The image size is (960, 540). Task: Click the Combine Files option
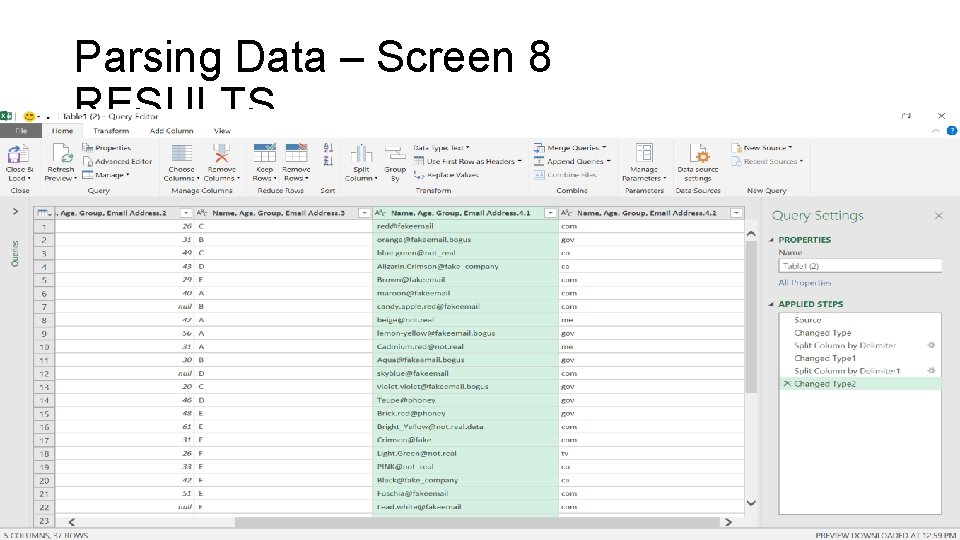[x=565, y=174]
